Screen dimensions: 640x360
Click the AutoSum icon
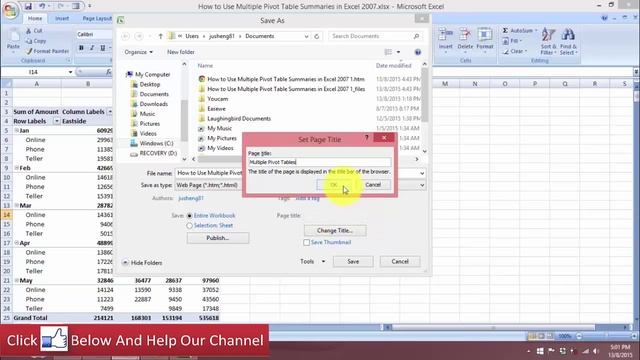point(505,31)
